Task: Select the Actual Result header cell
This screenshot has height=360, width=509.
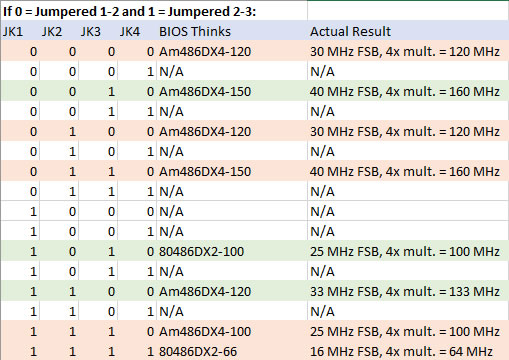Action: pyautogui.click(x=408, y=31)
